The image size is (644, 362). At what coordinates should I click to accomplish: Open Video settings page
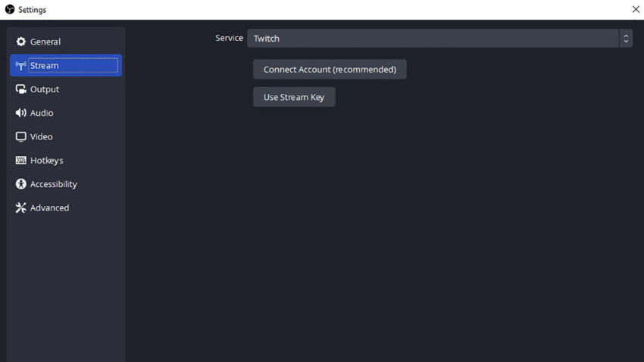tap(66, 136)
